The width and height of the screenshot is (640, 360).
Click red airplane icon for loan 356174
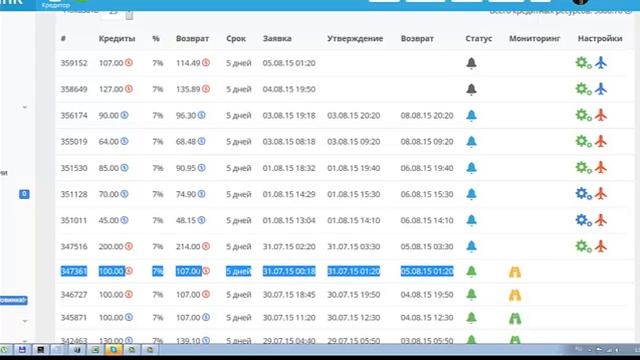(x=601, y=115)
